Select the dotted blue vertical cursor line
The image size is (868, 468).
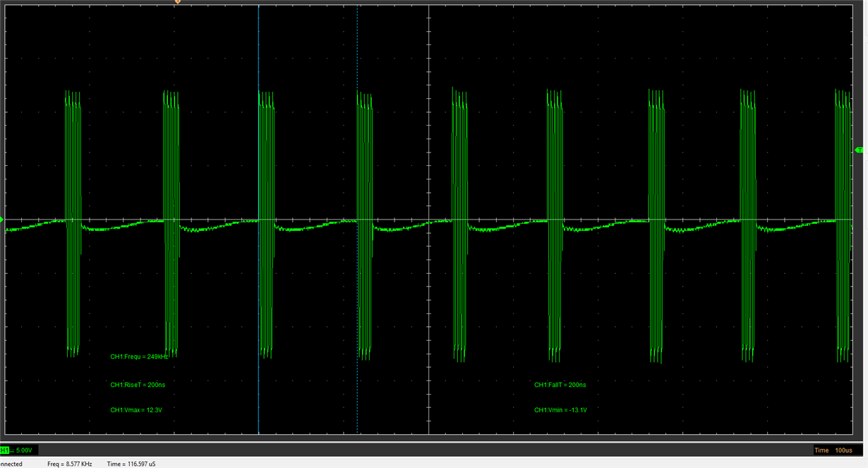[x=357, y=220]
